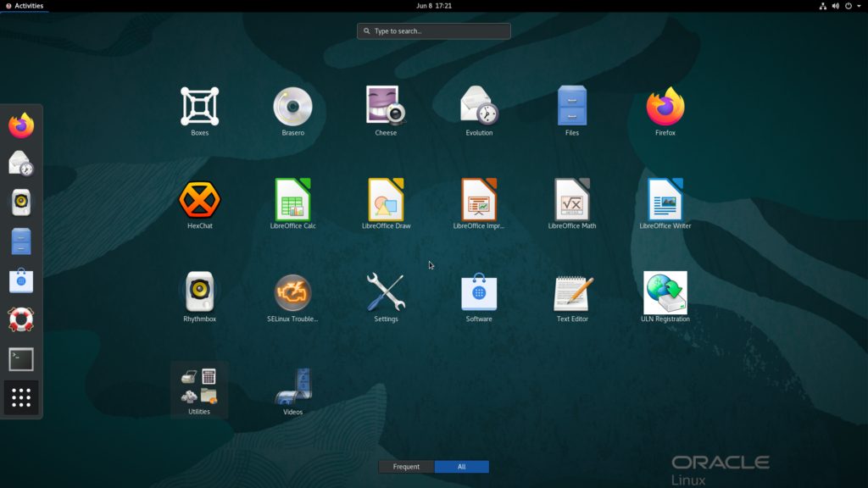Start the Cheese webcam app
868x488 pixels.
click(x=386, y=107)
